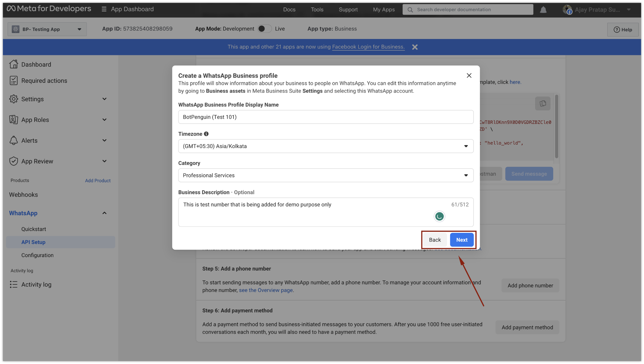Click the Activity log list icon
644x364 pixels.
tap(13, 284)
